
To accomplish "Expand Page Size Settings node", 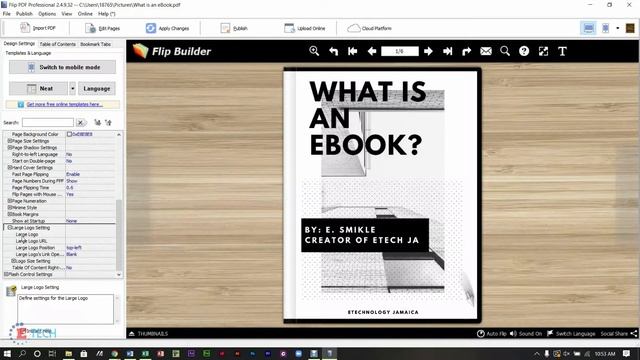I will pos(9,141).
